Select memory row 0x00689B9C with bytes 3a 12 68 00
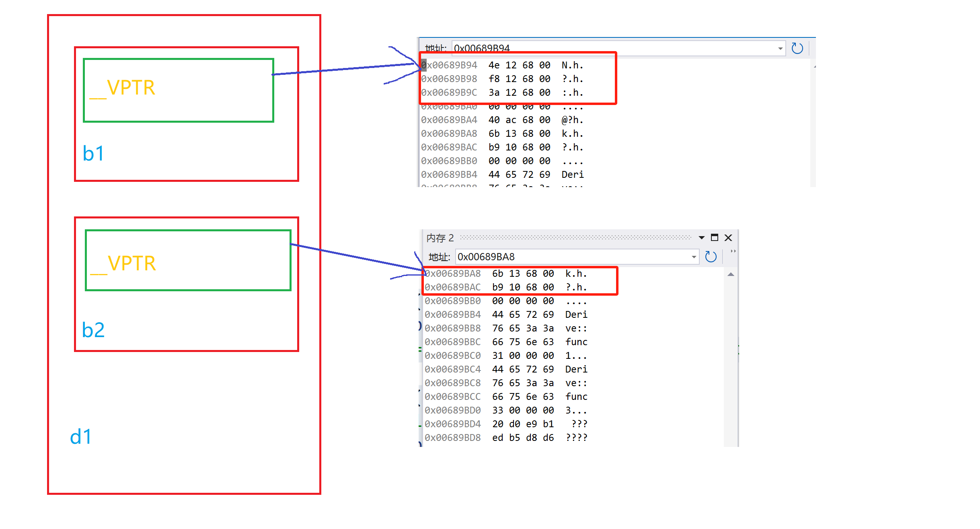Viewport: 980px width, 529px height. (x=502, y=93)
